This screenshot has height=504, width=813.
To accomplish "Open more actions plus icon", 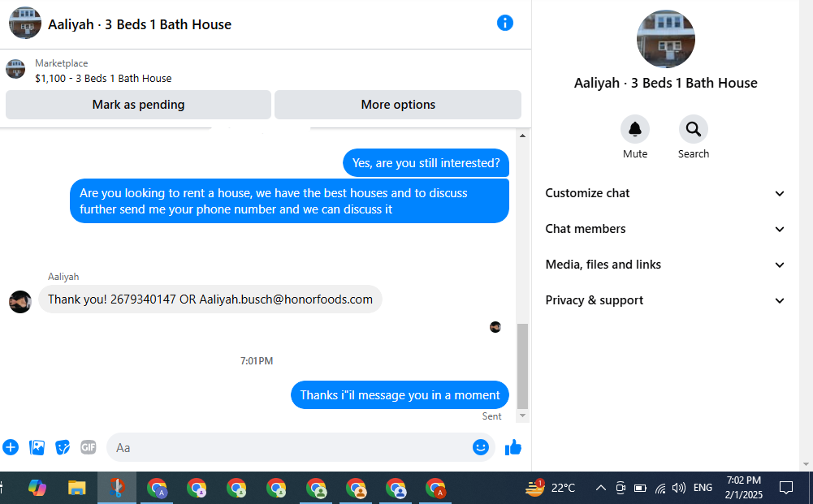I will [11, 447].
